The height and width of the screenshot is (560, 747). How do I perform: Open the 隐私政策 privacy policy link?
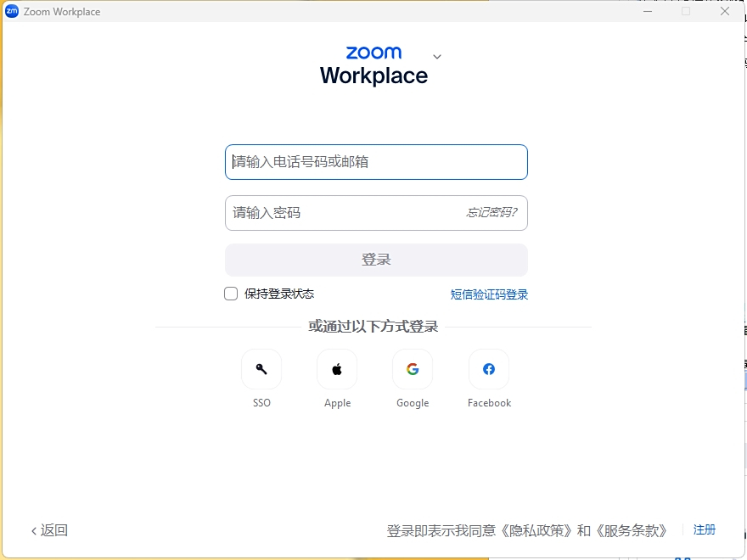click(x=536, y=530)
